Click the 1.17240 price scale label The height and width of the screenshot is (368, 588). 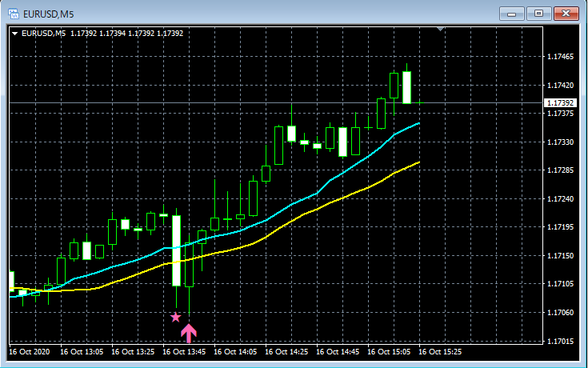pyautogui.click(x=560, y=199)
